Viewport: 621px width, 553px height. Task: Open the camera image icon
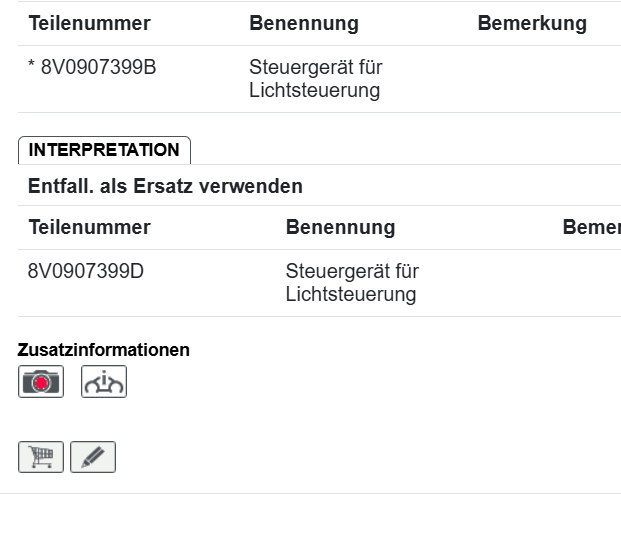(41, 381)
